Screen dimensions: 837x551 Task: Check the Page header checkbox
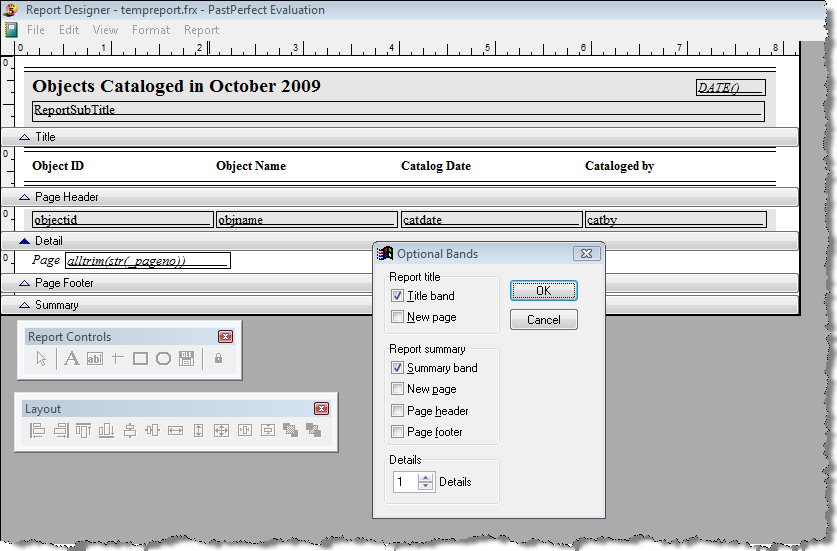pos(397,411)
